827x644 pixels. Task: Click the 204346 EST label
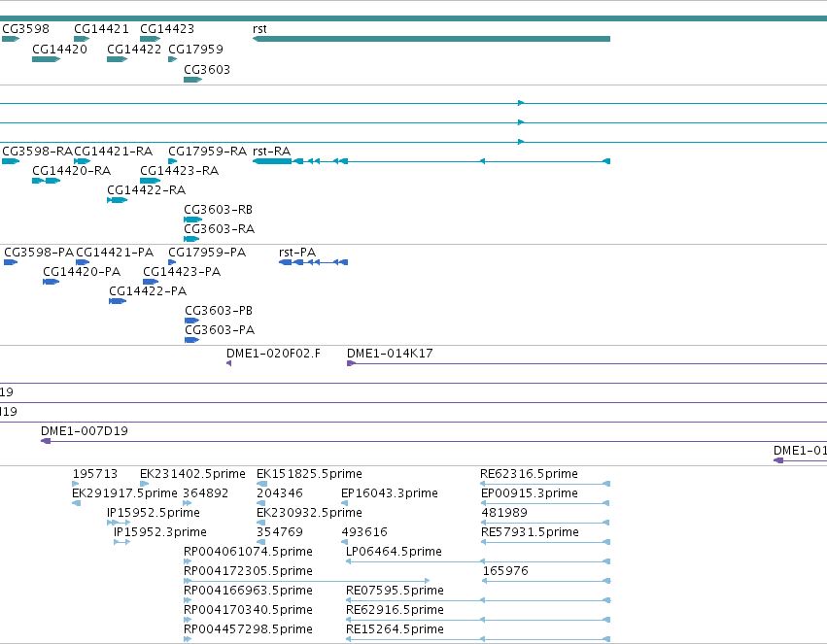[280, 494]
